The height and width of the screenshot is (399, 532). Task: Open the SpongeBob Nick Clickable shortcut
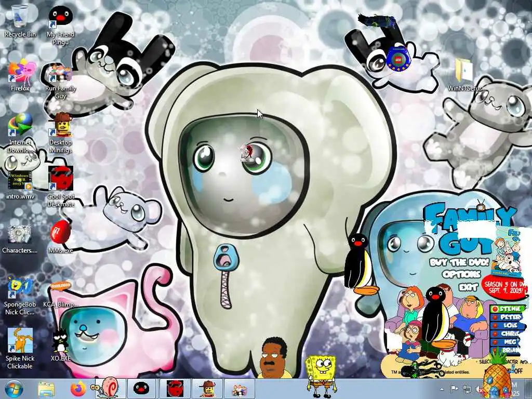(x=20, y=297)
